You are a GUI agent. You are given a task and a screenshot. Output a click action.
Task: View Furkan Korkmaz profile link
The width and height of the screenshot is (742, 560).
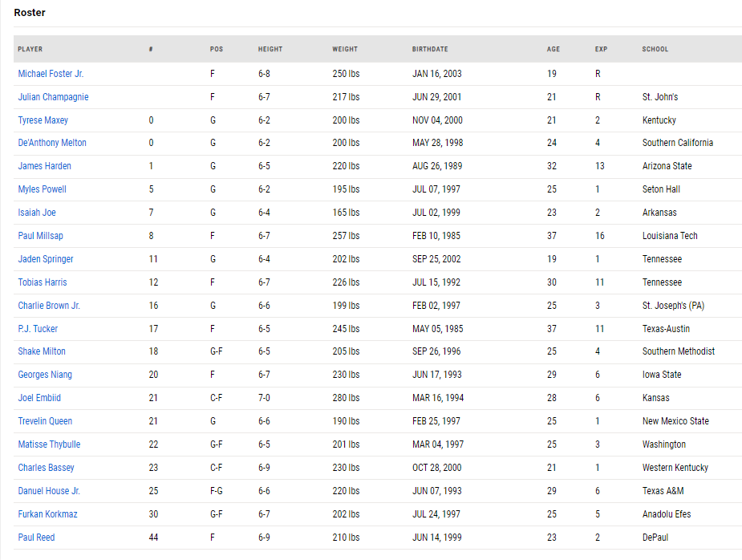(x=47, y=514)
